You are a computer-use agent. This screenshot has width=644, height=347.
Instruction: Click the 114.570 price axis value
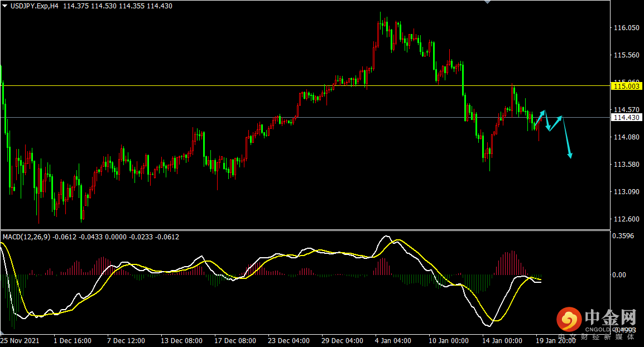coord(626,110)
